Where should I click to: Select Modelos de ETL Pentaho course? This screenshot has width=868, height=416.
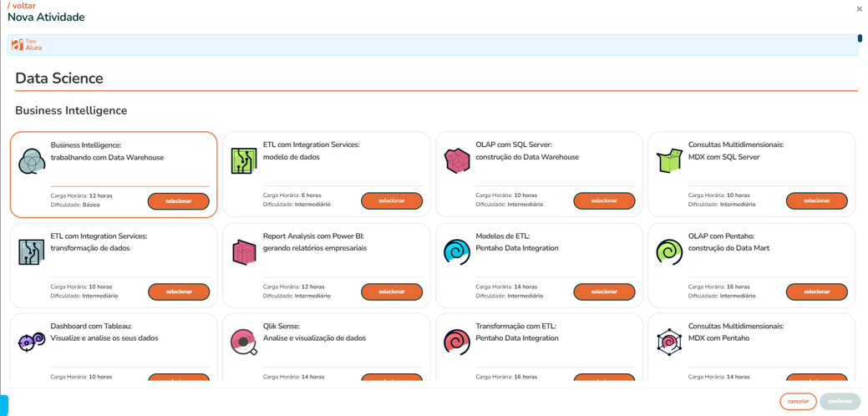tap(604, 292)
